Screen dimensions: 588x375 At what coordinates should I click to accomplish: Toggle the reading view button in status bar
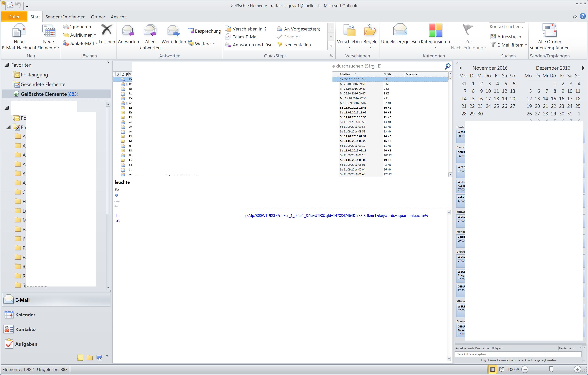pos(502,369)
